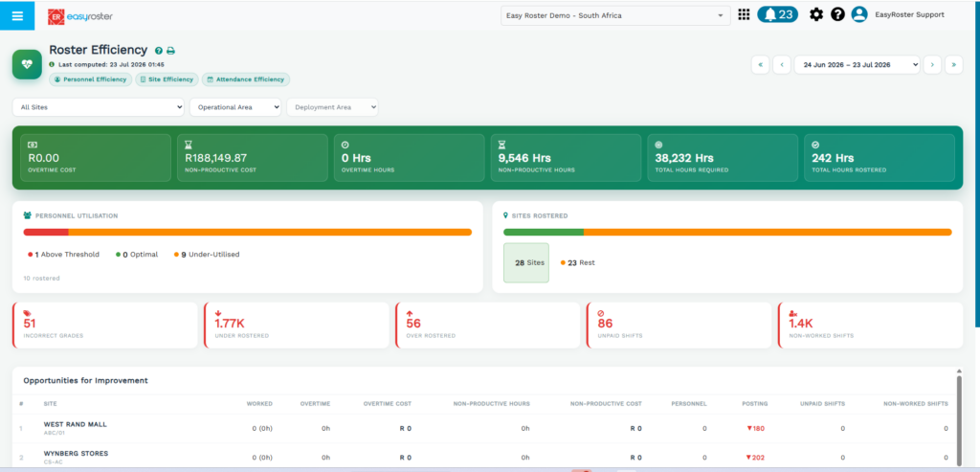Sort by Non-Productive Cost column header
Screen dimensions: 980x472
click(606, 404)
